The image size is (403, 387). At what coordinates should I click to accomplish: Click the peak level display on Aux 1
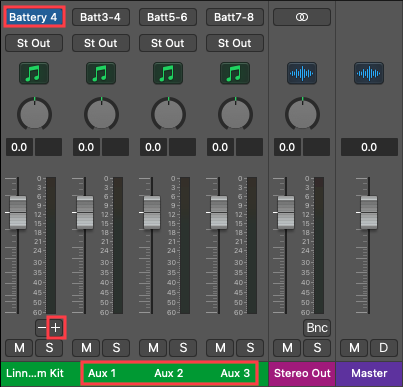pyautogui.click(x=115, y=147)
